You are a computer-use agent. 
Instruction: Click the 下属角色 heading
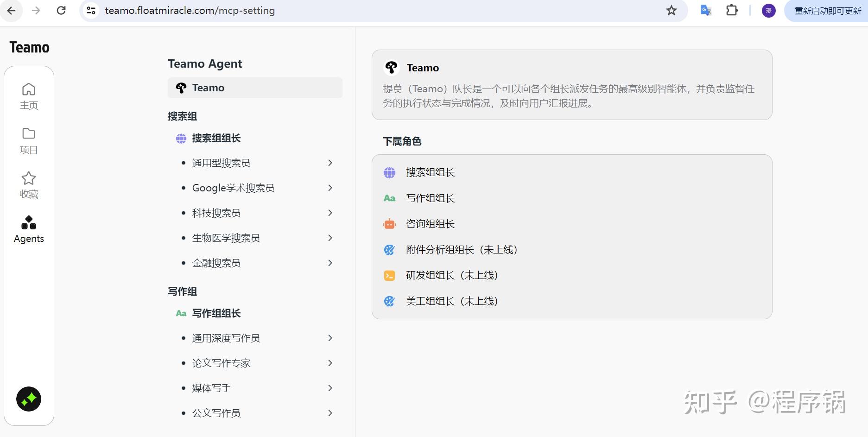[x=402, y=141]
